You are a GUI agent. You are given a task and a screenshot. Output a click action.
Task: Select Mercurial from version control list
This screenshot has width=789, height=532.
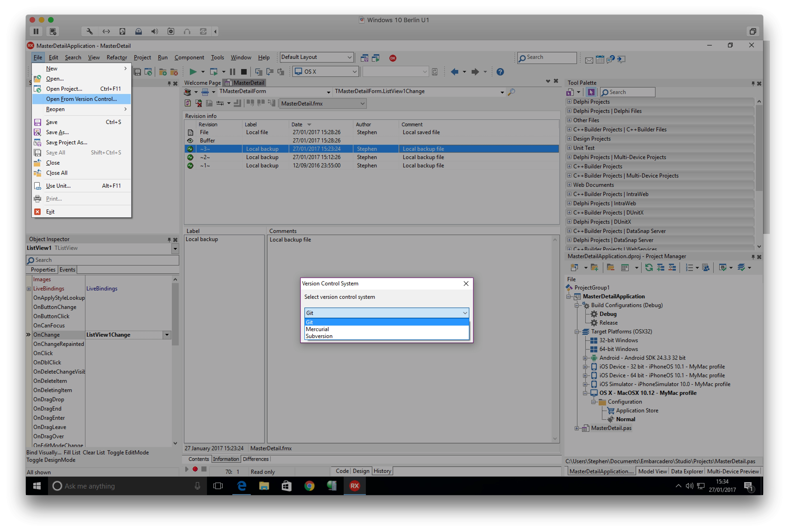click(386, 329)
